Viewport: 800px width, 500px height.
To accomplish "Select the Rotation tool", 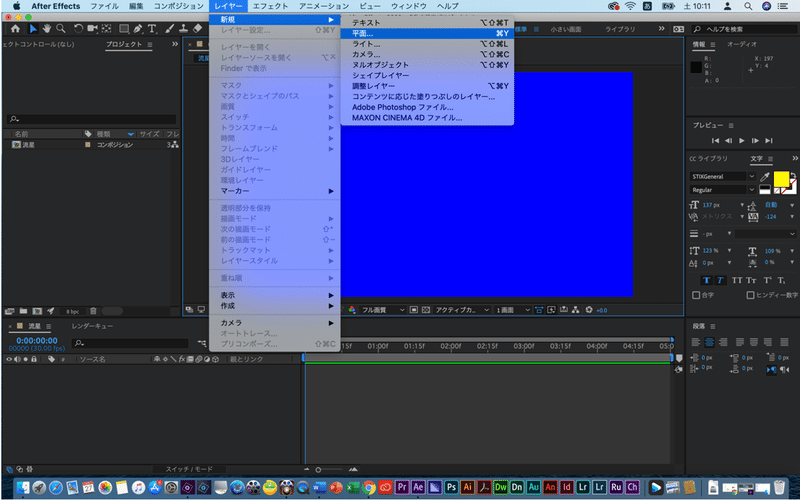I will (78, 29).
